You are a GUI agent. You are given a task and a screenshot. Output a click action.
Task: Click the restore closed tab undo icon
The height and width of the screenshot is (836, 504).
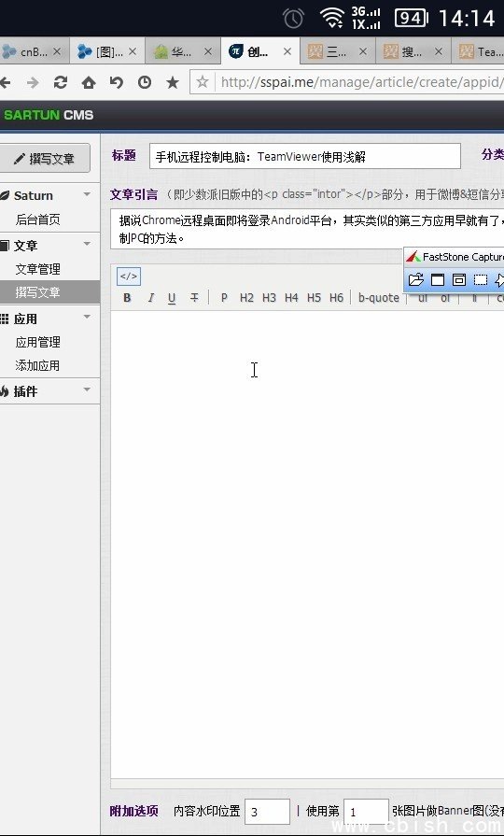point(116,82)
